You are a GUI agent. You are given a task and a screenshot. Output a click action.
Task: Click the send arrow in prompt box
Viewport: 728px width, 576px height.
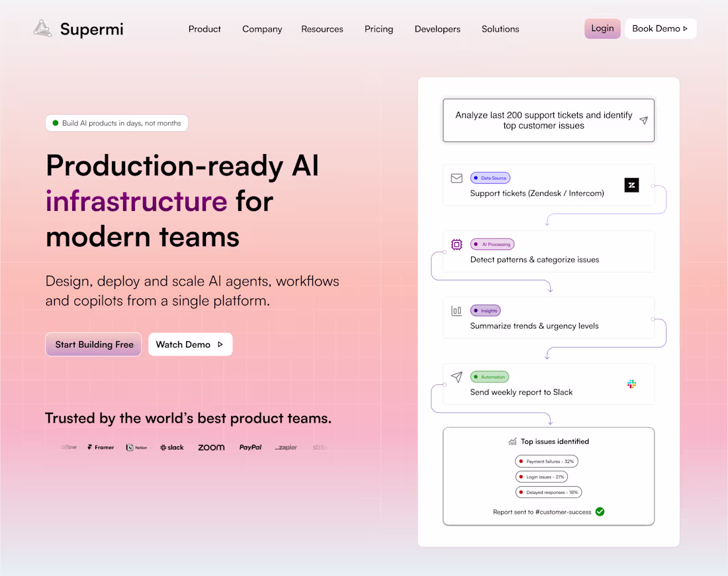click(x=643, y=120)
